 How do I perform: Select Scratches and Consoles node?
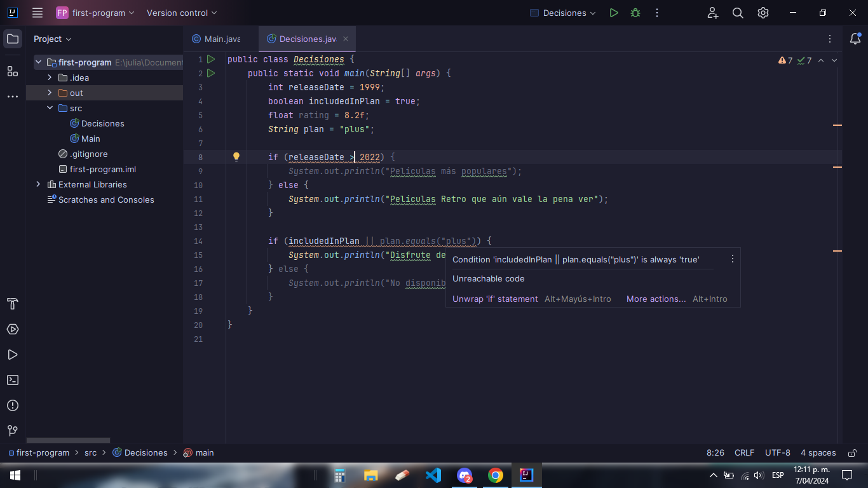pos(100,200)
